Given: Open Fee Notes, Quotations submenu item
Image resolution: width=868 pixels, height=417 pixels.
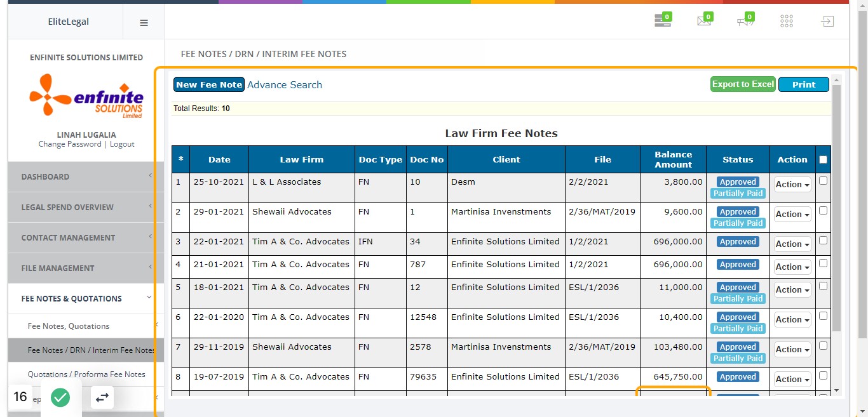Looking at the screenshot, I should [x=86, y=326].
